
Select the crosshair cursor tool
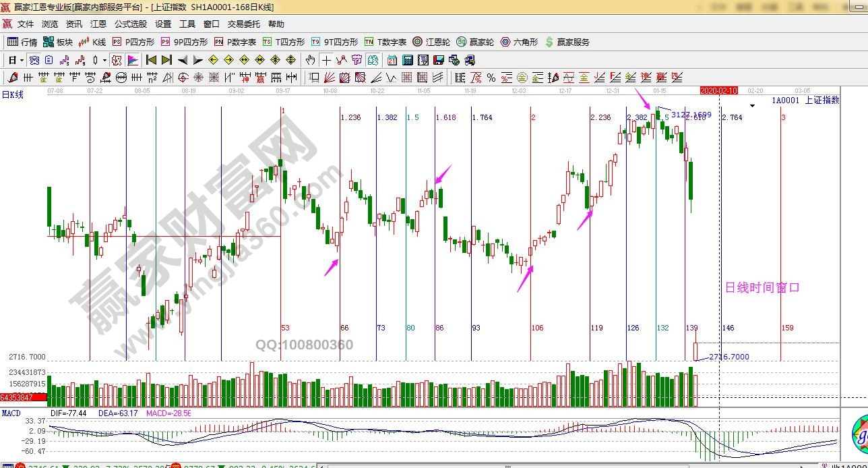click(325, 60)
